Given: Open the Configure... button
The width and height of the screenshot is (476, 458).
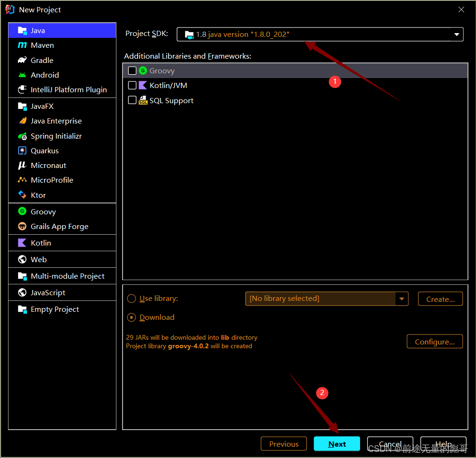Looking at the screenshot, I should (x=435, y=342).
